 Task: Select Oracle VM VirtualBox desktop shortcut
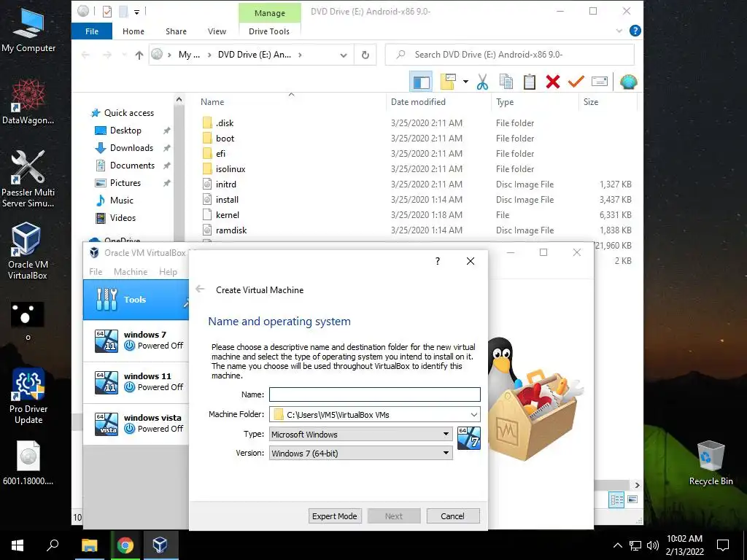(27, 251)
